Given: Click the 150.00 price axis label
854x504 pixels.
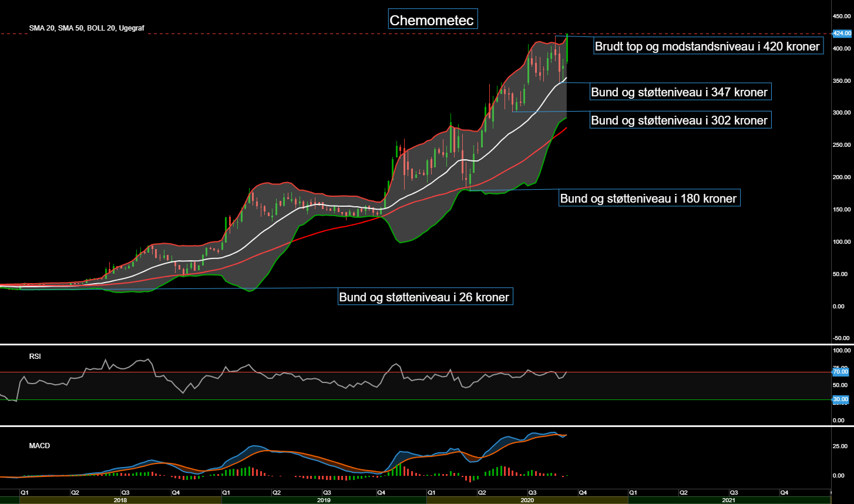Looking at the screenshot, I should tap(842, 209).
